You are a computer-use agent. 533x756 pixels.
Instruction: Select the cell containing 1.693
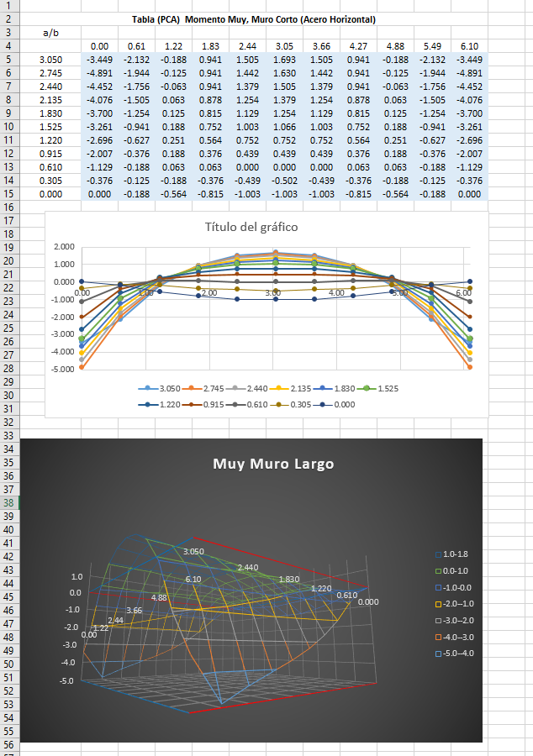click(285, 60)
